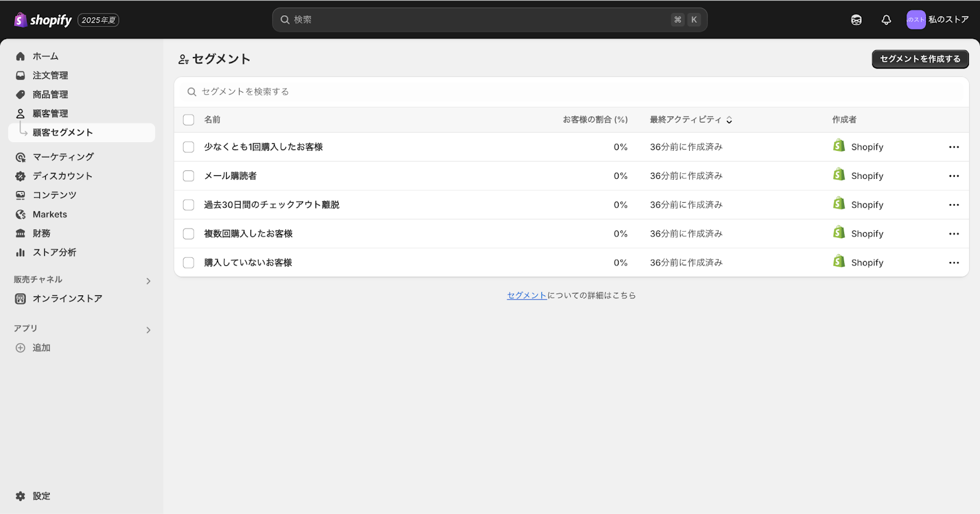The image size is (980, 514).
Task: Open more actions for メール購読者 row
Action: [x=954, y=176]
